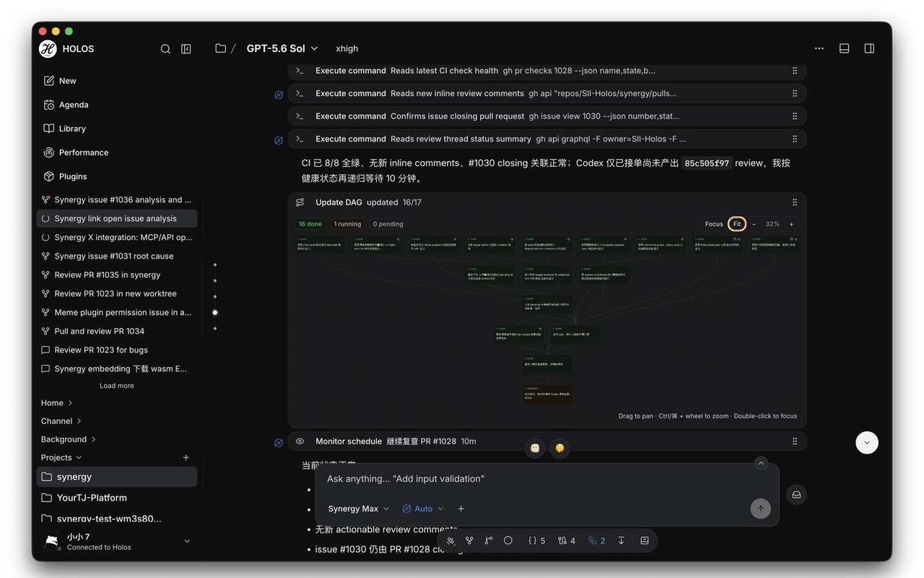Open the three-dots more options menu

pyautogui.click(x=819, y=48)
